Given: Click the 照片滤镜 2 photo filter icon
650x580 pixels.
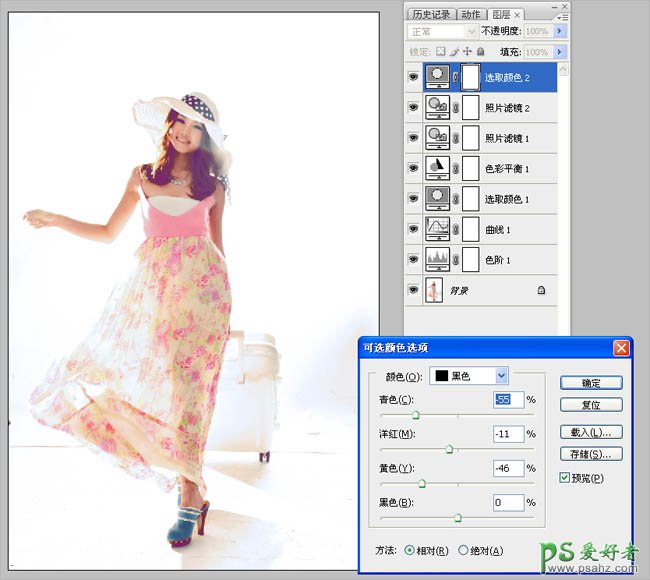Looking at the screenshot, I should (437, 106).
